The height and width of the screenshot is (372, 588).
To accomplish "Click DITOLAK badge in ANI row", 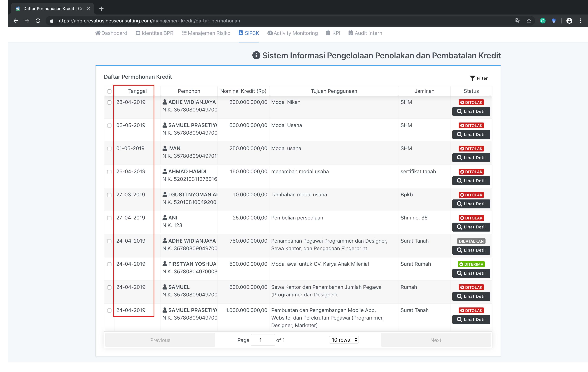I will point(471,218).
